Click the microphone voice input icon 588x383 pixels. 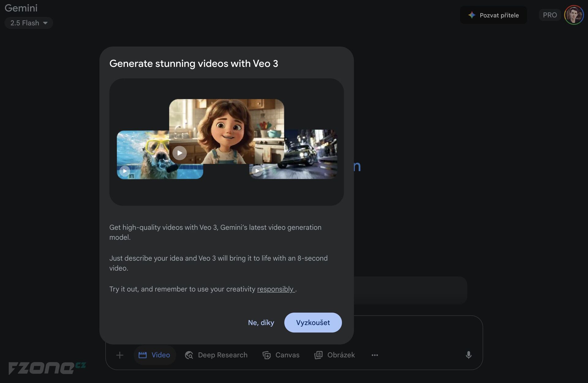click(x=469, y=355)
